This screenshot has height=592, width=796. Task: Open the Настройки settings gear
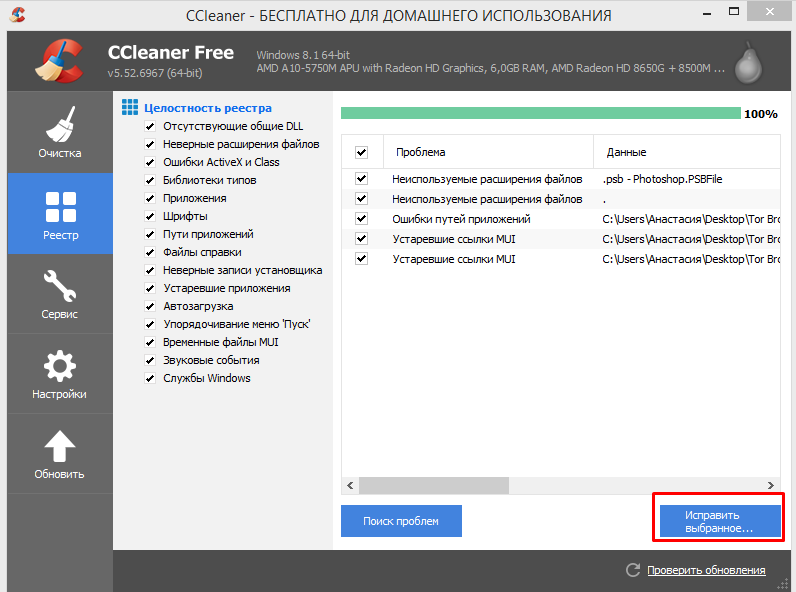tap(60, 374)
